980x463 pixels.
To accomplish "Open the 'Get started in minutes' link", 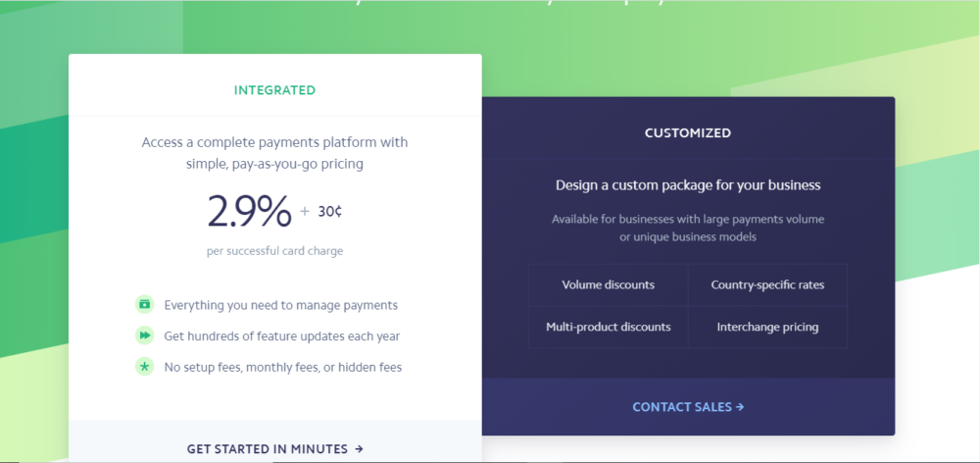I will point(275,448).
